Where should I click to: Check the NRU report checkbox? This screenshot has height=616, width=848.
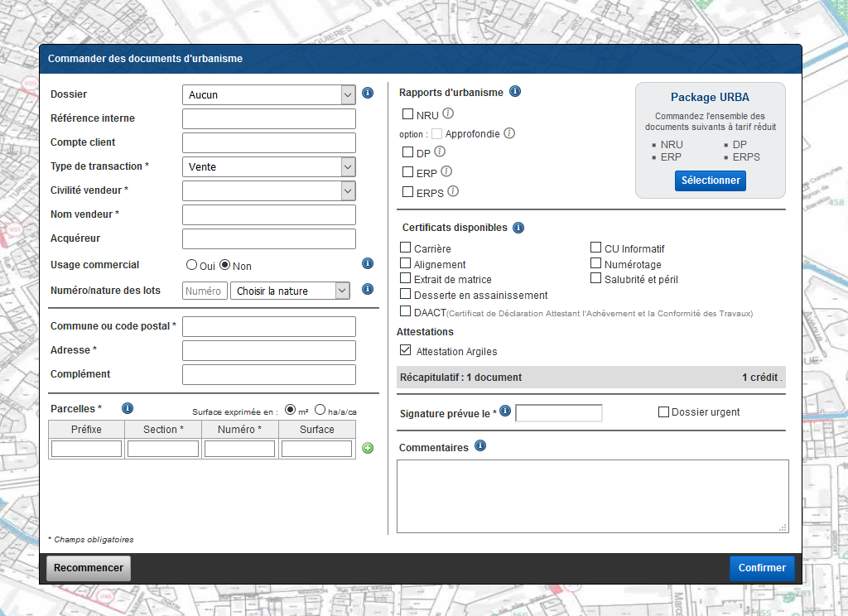coord(407,114)
